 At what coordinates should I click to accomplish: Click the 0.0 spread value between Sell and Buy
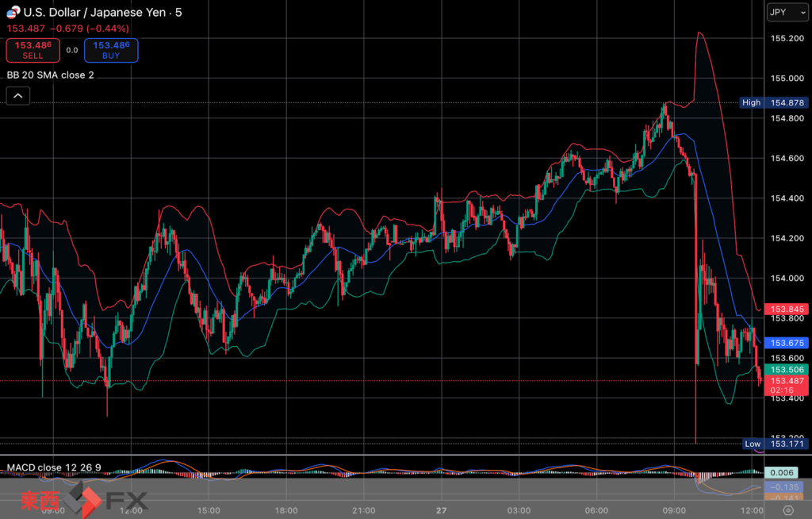coord(71,50)
